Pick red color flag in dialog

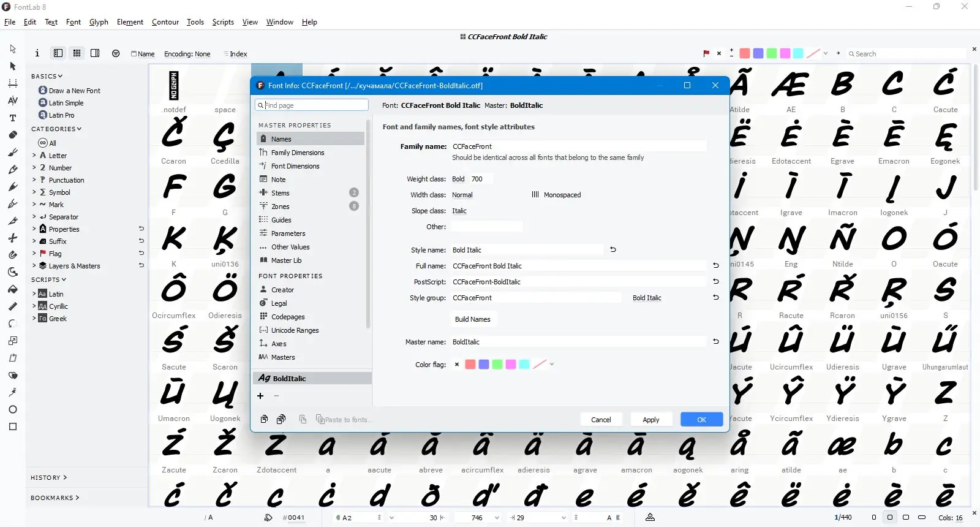tap(470, 365)
